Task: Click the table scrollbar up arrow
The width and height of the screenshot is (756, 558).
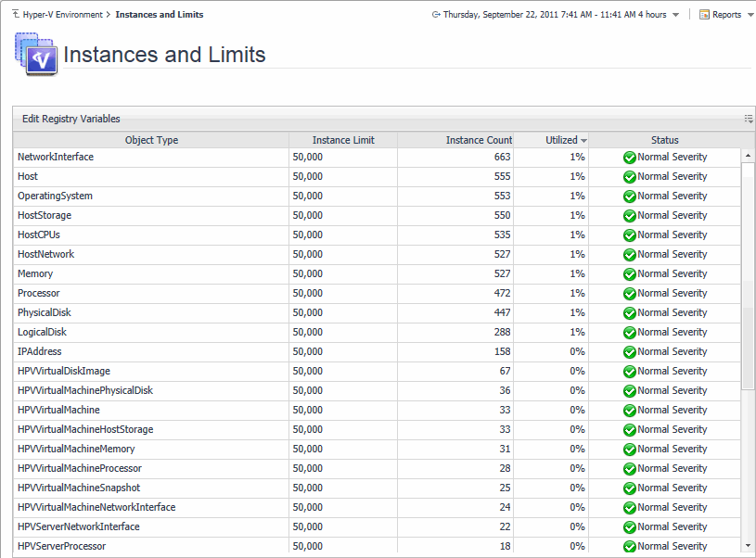Action: (748, 157)
